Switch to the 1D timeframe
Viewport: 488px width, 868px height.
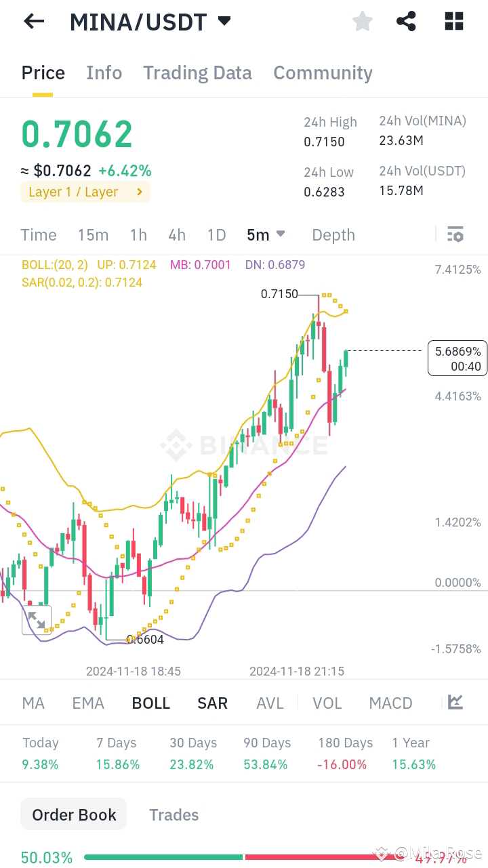pos(217,234)
